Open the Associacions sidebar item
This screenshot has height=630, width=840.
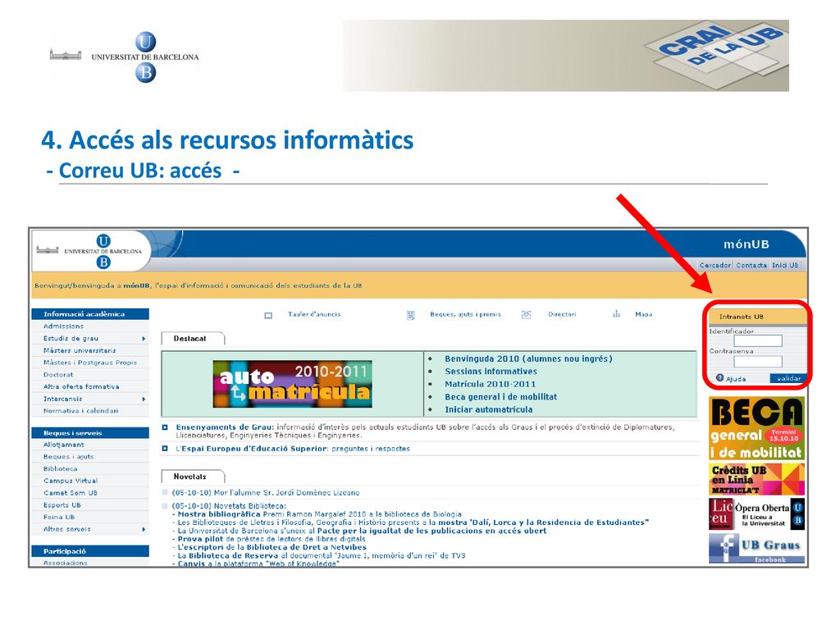point(66,563)
